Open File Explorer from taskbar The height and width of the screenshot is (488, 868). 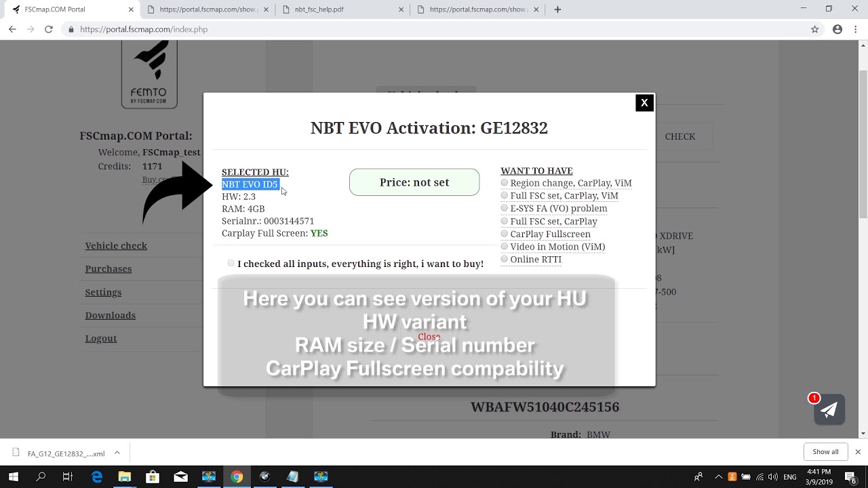tap(124, 476)
